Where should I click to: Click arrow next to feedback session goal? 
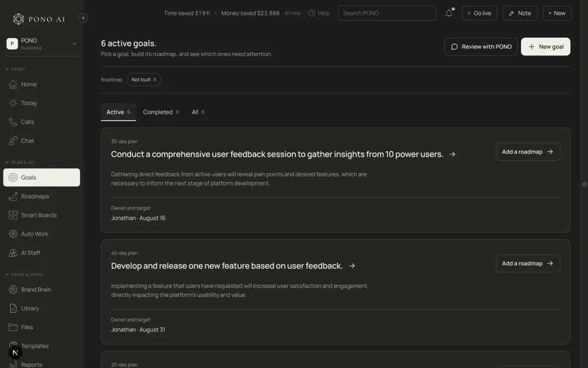(452, 154)
